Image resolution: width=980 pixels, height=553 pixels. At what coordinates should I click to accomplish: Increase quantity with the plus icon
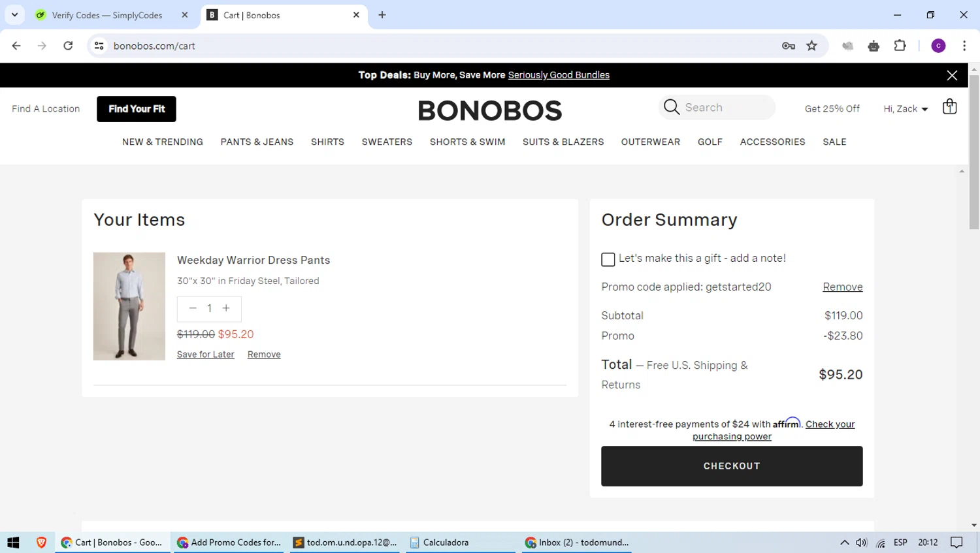pos(226,308)
